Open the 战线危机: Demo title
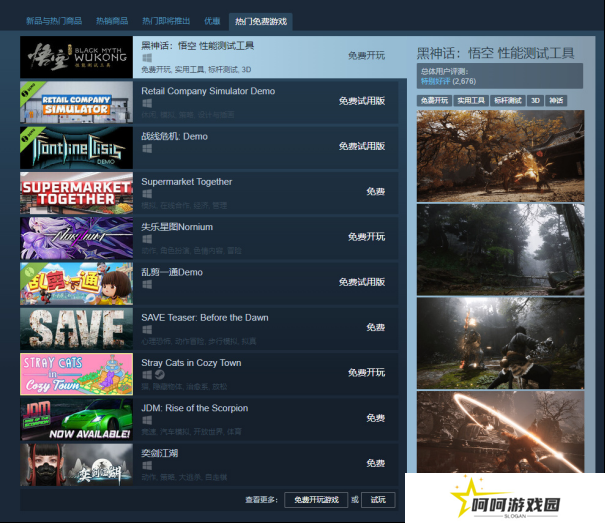The height and width of the screenshot is (523, 605). [x=174, y=136]
